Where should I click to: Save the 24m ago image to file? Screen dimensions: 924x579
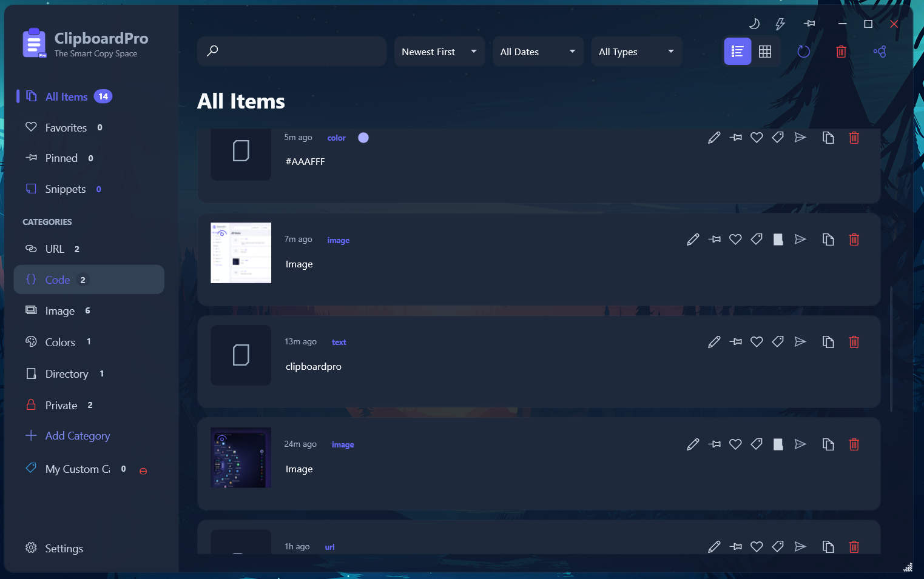pos(778,444)
